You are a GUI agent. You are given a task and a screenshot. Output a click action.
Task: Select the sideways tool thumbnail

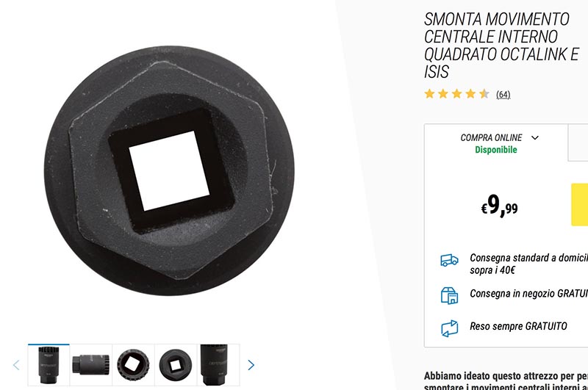tap(90, 365)
